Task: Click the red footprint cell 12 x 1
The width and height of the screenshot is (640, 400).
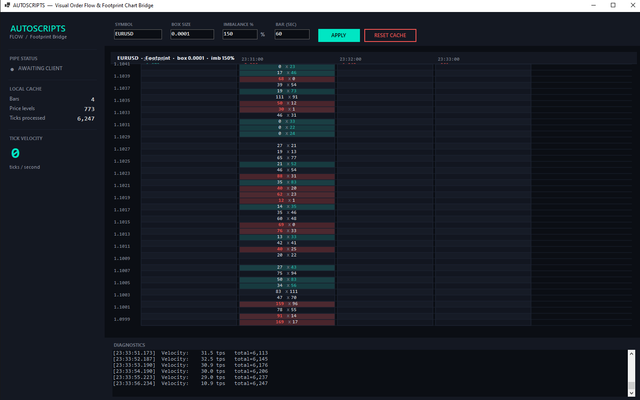Action: pyautogui.click(x=287, y=201)
